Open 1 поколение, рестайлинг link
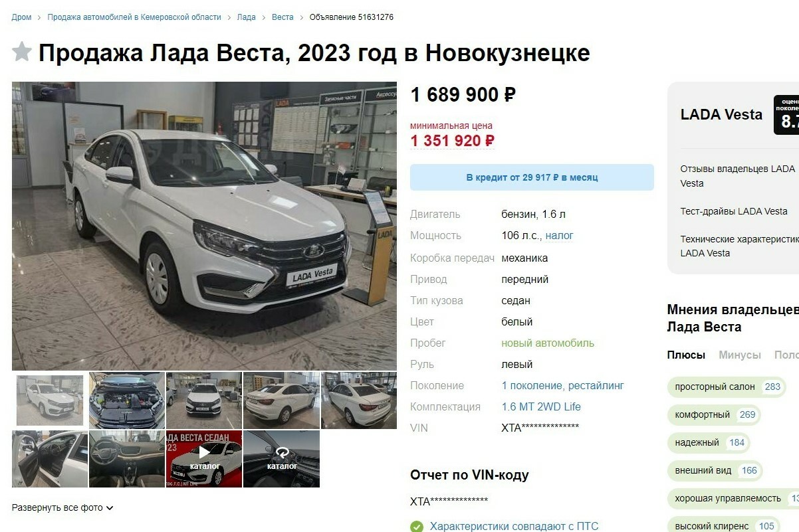The height and width of the screenshot is (532, 799). pos(562,385)
